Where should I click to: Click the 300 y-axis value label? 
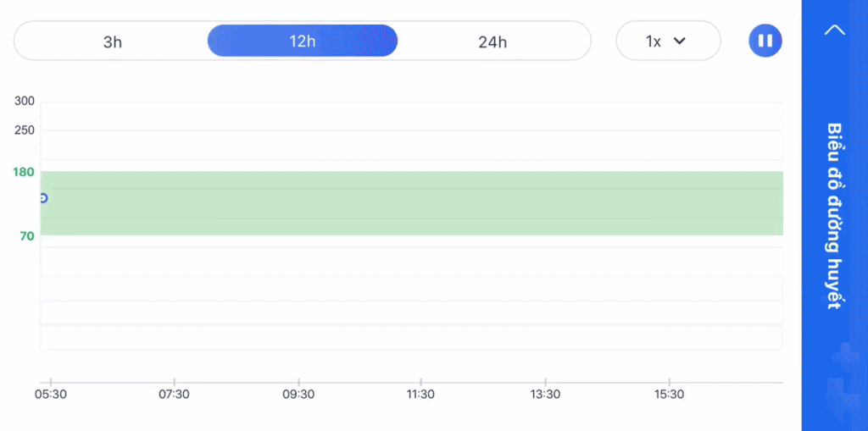tap(25, 102)
